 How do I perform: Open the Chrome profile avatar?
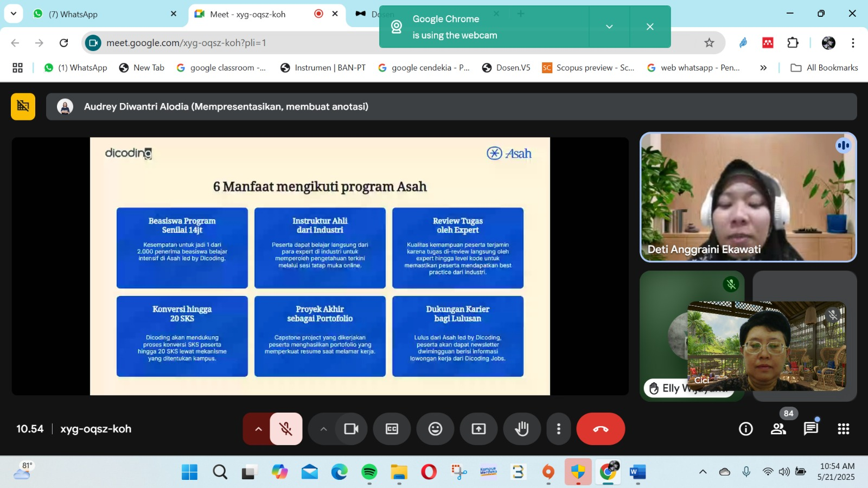[x=828, y=43]
